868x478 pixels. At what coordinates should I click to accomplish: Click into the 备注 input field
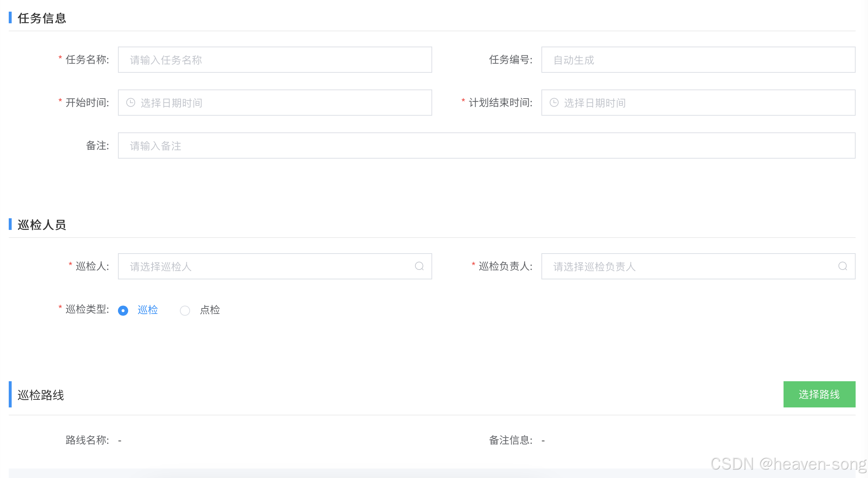(x=486, y=146)
